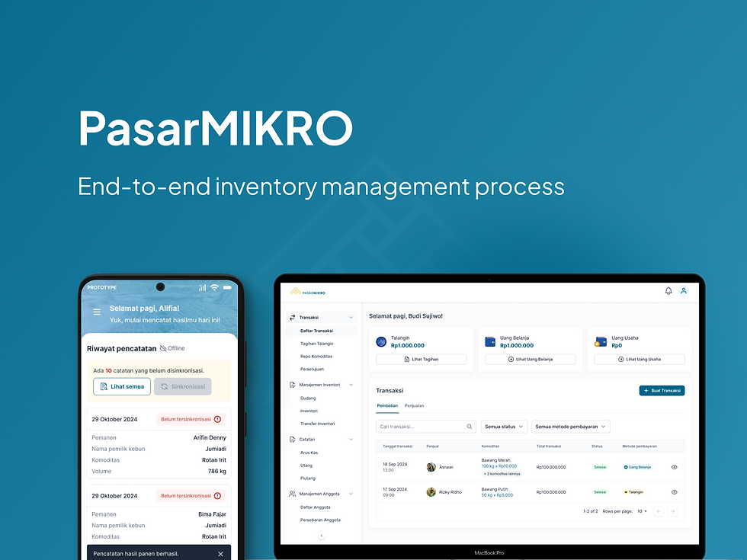The width and height of the screenshot is (747, 560).
Task: Close the Pencatatan hasil panen toast
Action: click(x=220, y=554)
